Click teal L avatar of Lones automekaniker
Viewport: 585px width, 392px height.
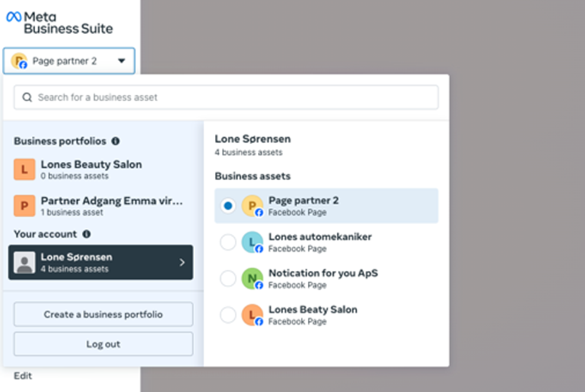pos(252,242)
